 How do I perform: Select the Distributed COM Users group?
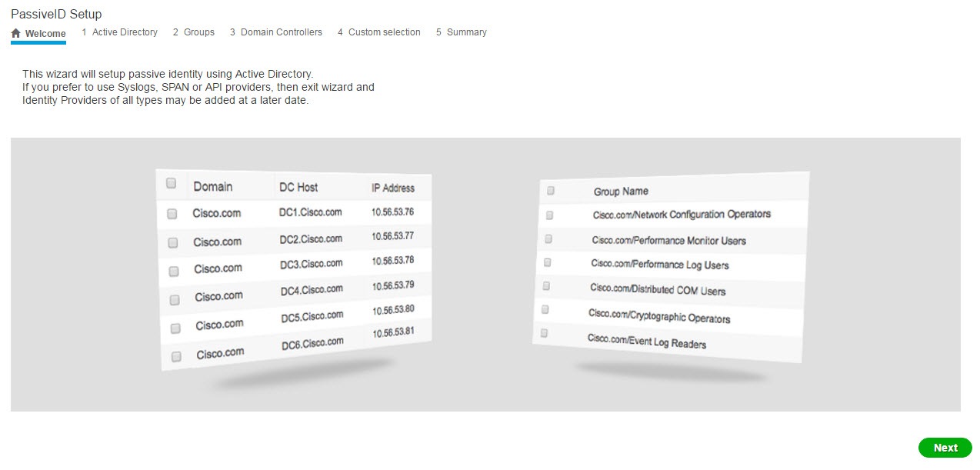546,285
